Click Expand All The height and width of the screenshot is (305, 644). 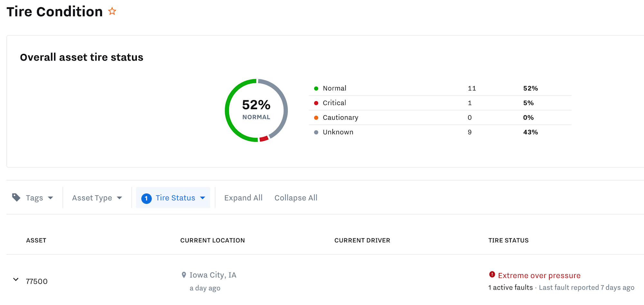coord(243,198)
